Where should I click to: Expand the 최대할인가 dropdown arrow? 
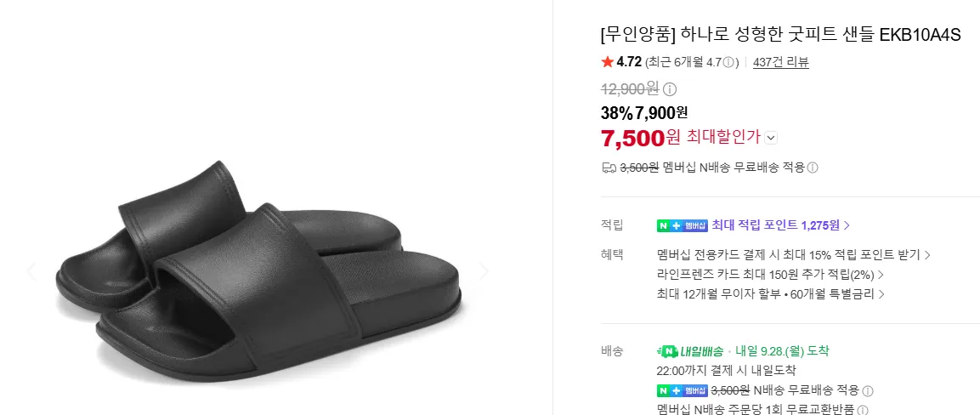(x=771, y=138)
